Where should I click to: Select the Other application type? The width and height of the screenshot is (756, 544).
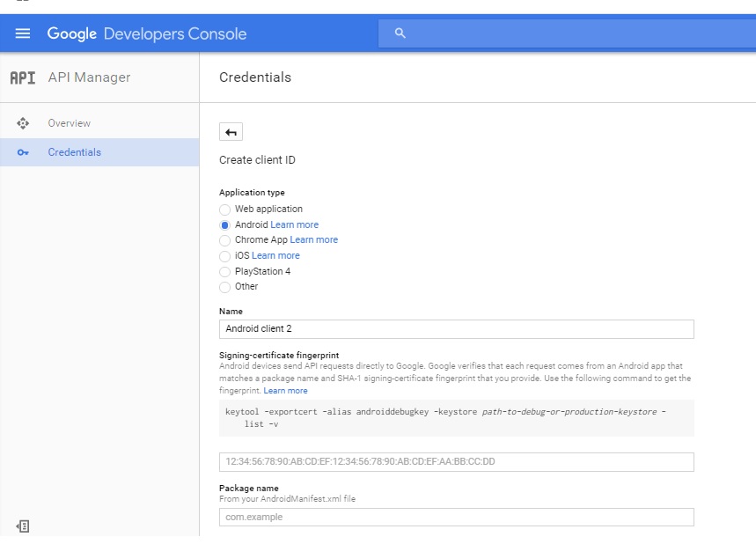pos(225,287)
